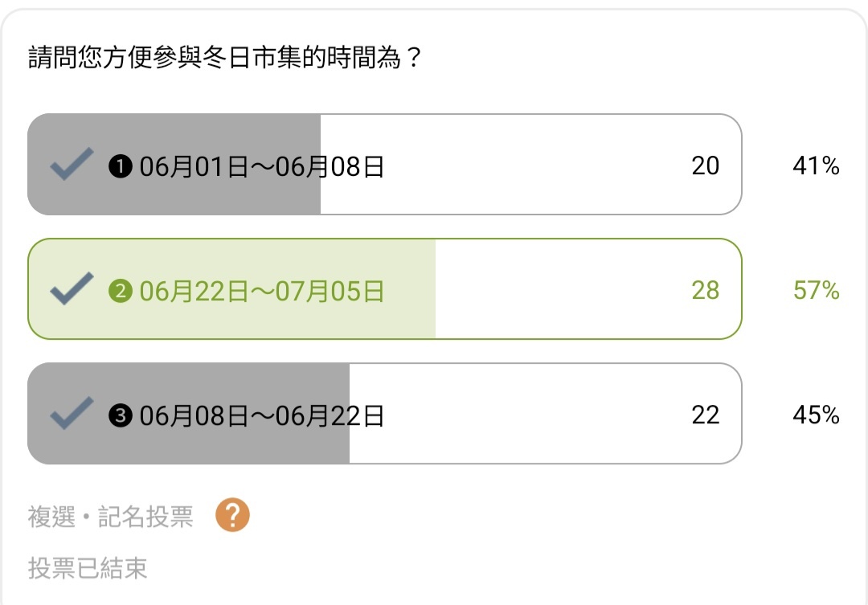Toggle checkmark for 06月22日～07月05日 option
The width and height of the screenshot is (868, 605).
(72, 288)
